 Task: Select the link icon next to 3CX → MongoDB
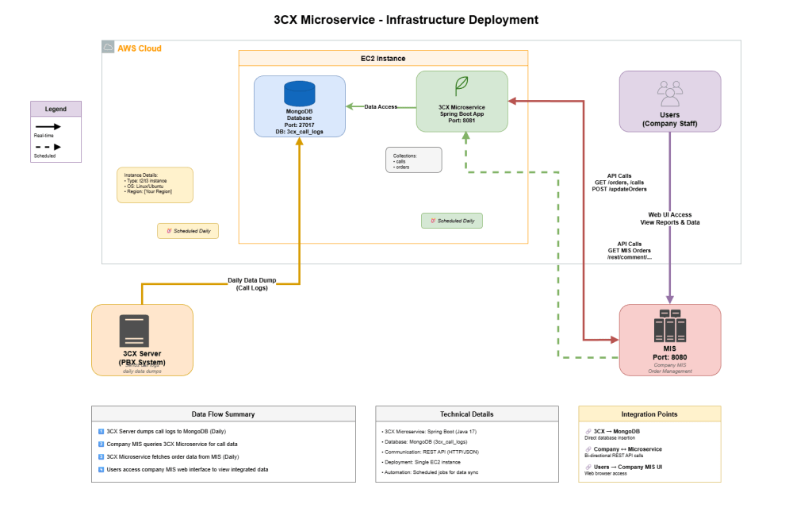(x=589, y=430)
